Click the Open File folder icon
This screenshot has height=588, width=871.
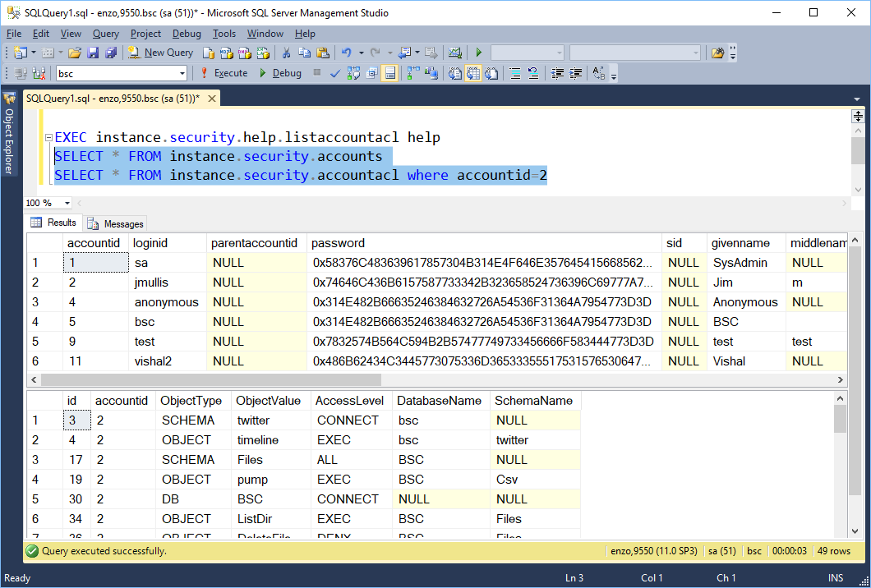75,53
